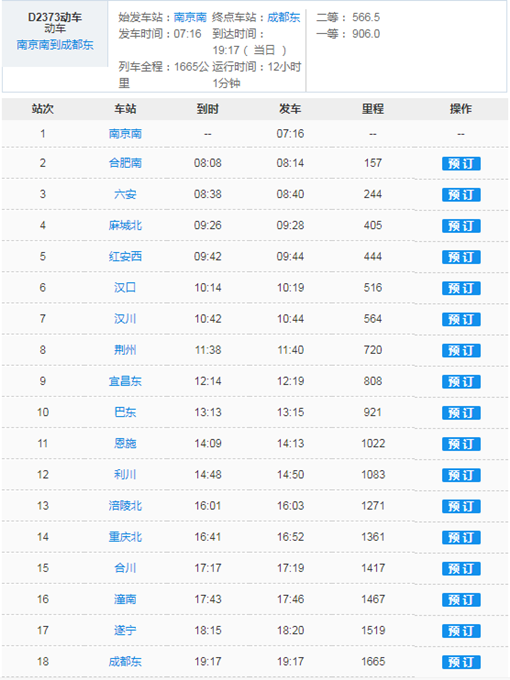Open station 荆州 link
Image resolution: width=510 pixels, height=680 pixels.
coord(125,350)
